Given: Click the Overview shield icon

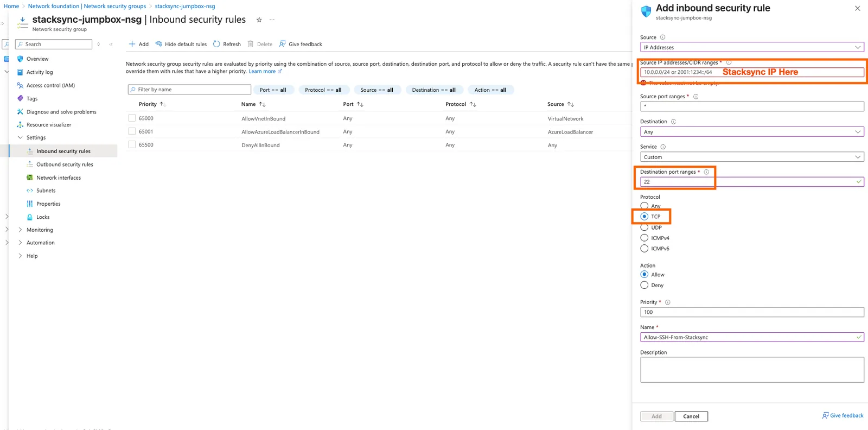Looking at the screenshot, I should coord(20,59).
